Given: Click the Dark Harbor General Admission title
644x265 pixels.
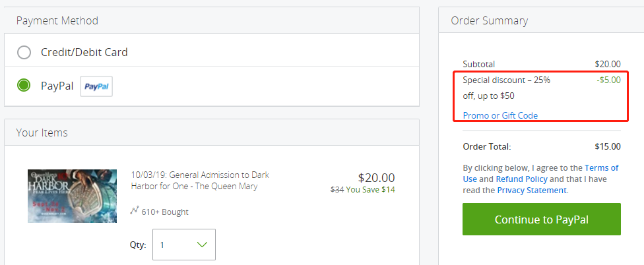Looking at the screenshot, I should (x=200, y=181).
